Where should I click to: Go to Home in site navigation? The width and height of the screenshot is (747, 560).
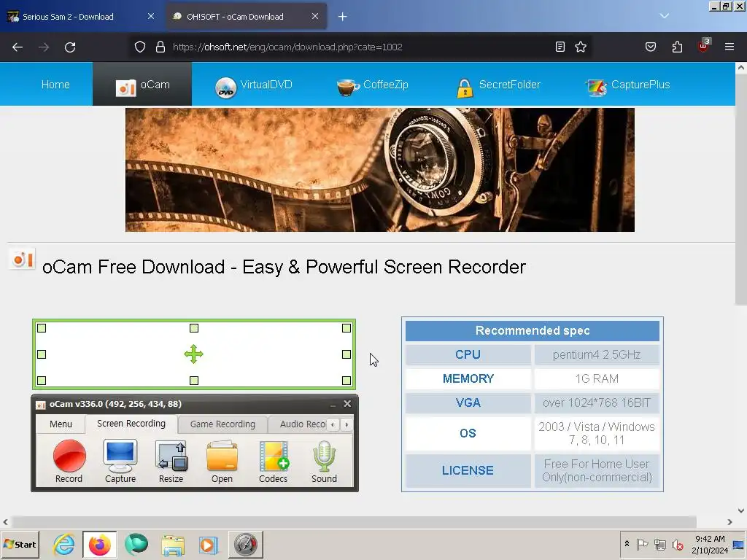[55, 85]
